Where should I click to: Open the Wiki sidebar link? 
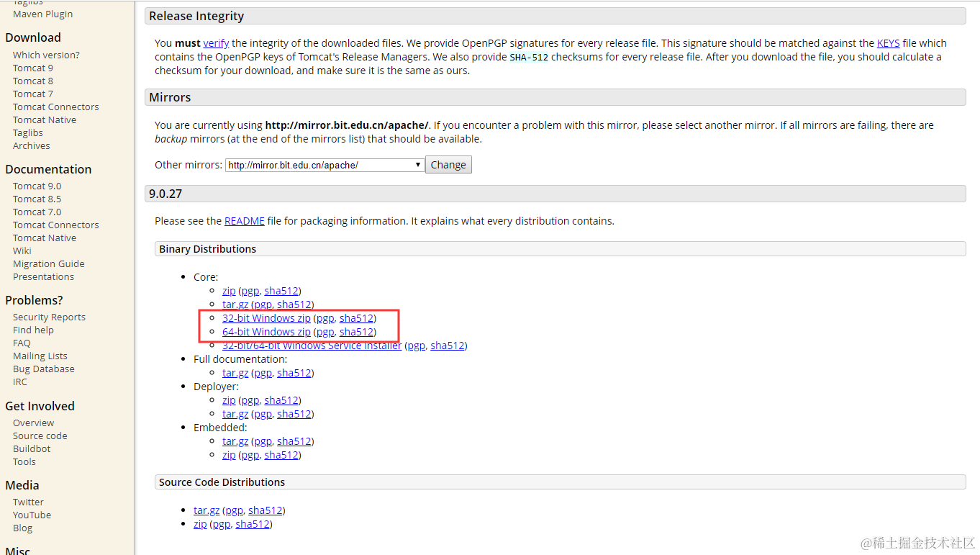coord(22,251)
